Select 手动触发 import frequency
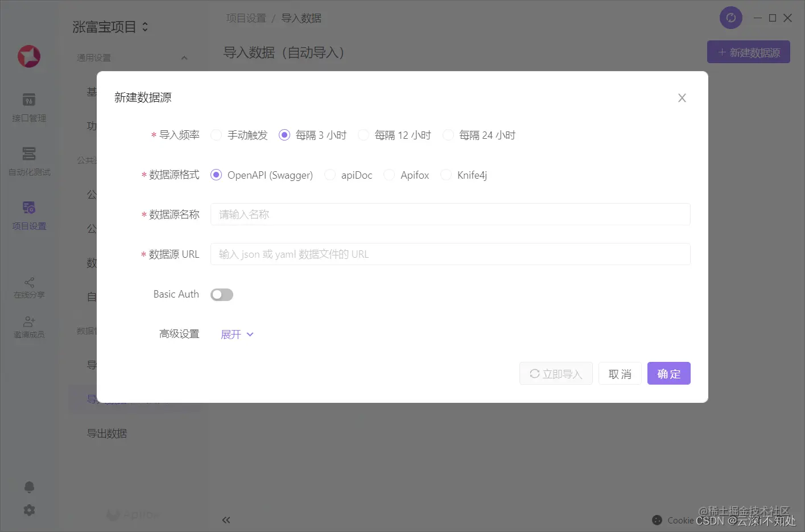This screenshot has height=532, width=805. (x=216, y=135)
